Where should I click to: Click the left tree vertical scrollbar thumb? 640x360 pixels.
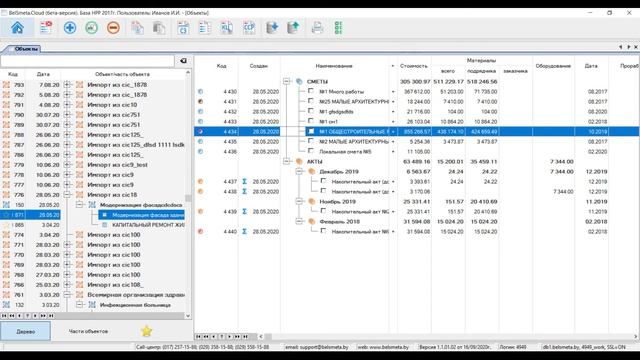coord(188,198)
